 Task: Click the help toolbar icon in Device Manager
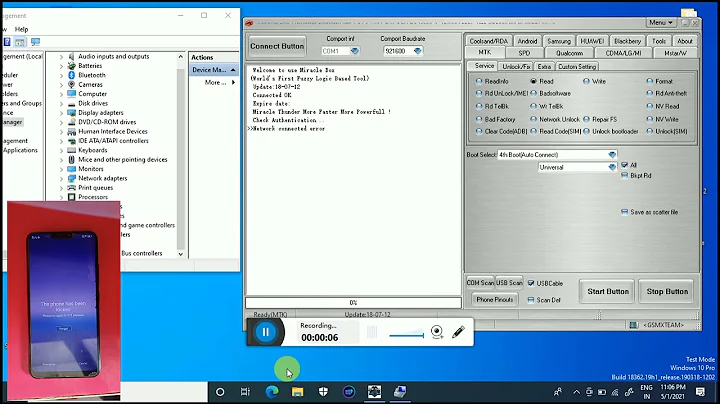point(7,42)
